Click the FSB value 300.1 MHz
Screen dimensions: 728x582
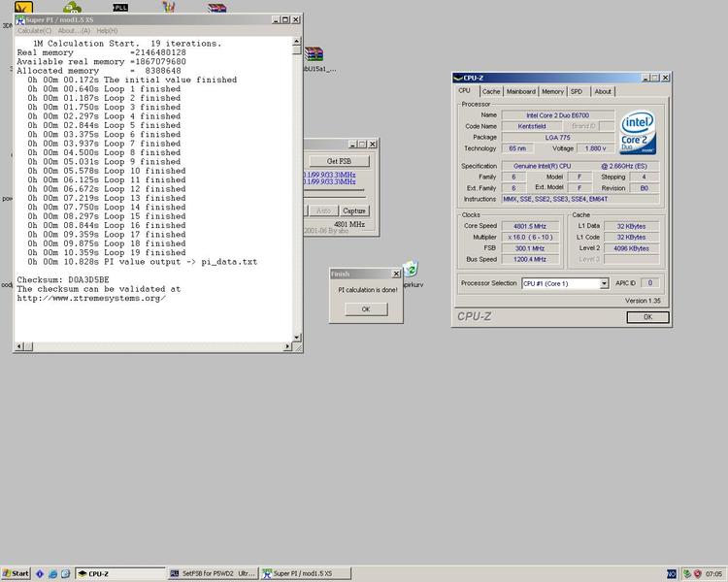pos(530,248)
